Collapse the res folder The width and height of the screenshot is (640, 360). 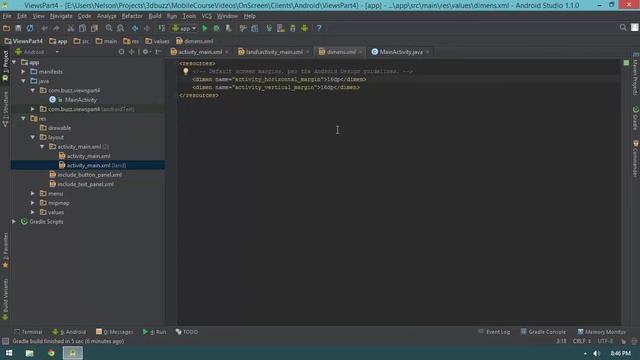[x=24, y=118]
